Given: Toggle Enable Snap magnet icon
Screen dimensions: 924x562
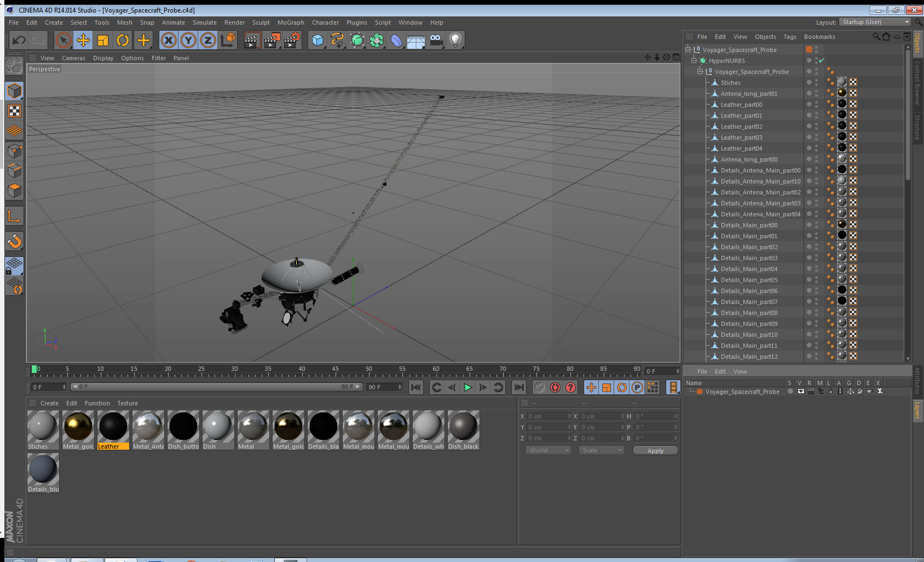Looking at the screenshot, I should click(x=14, y=241).
